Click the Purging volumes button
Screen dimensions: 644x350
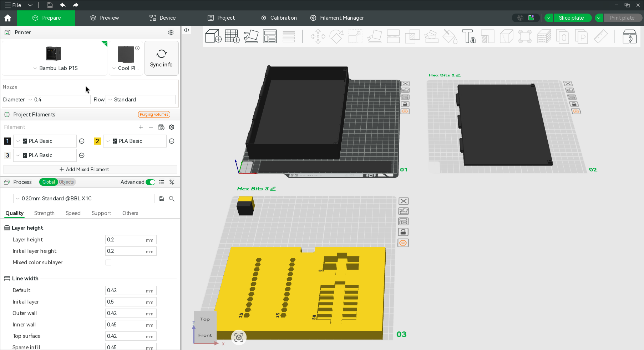click(154, 114)
